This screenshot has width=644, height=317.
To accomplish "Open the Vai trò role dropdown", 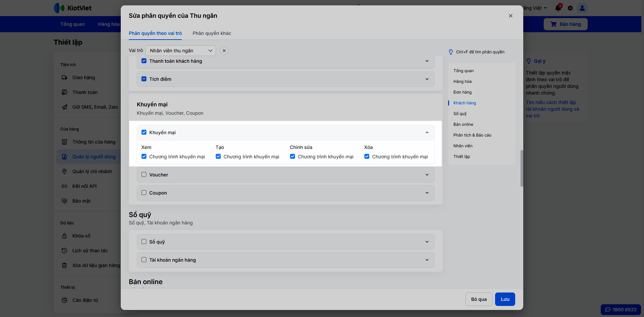I will (x=181, y=51).
